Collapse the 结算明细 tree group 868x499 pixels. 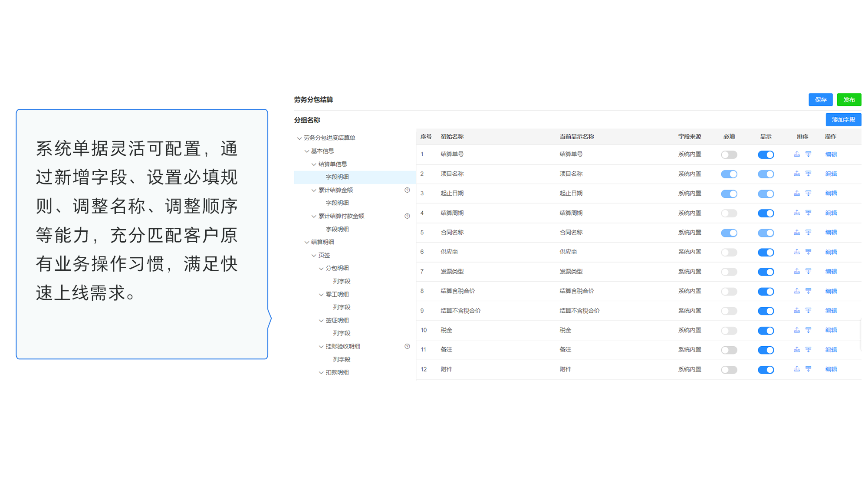point(307,242)
